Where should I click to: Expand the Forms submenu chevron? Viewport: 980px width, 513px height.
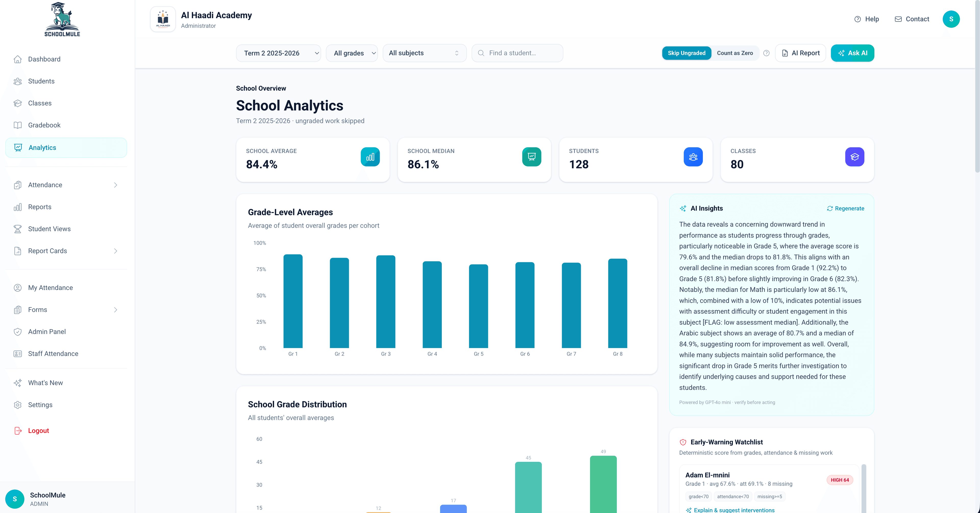[x=116, y=310]
